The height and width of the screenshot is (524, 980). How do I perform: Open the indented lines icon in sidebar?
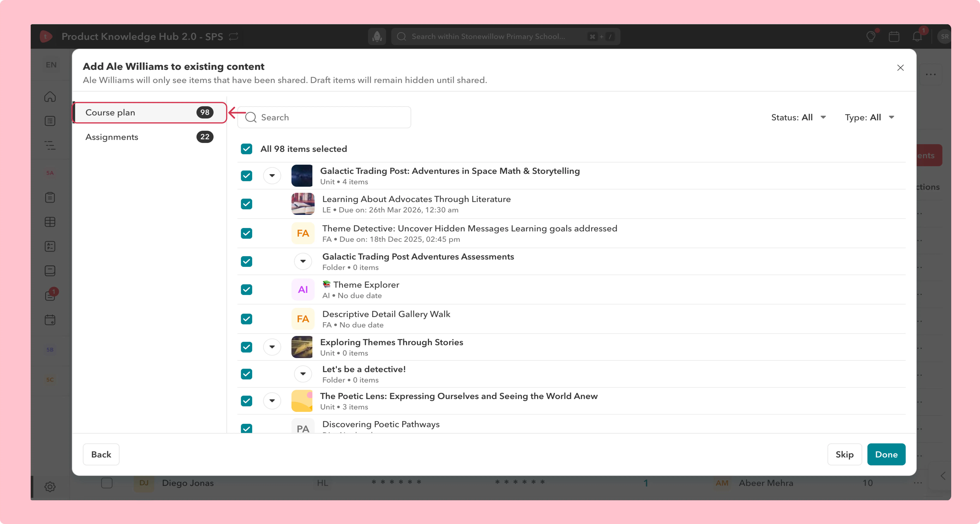[x=50, y=145]
